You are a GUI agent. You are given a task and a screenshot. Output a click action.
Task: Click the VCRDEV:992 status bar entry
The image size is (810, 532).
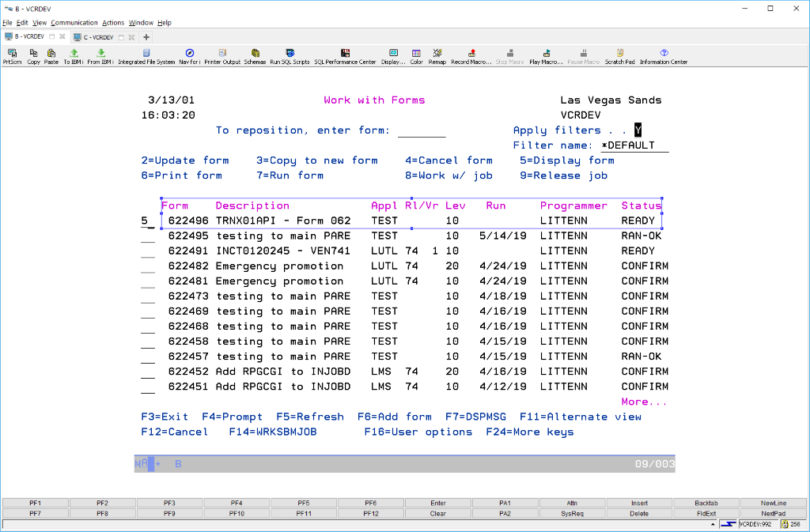pos(757,524)
